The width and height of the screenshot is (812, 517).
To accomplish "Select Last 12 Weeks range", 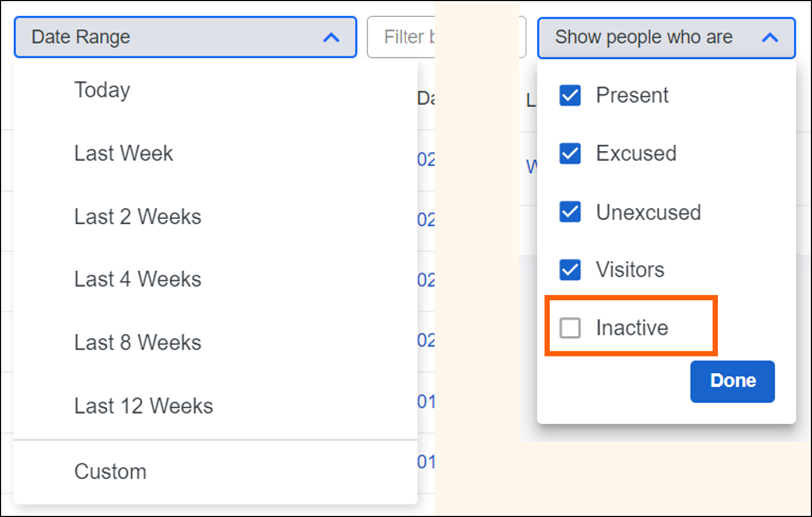I will (x=143, y=406).
